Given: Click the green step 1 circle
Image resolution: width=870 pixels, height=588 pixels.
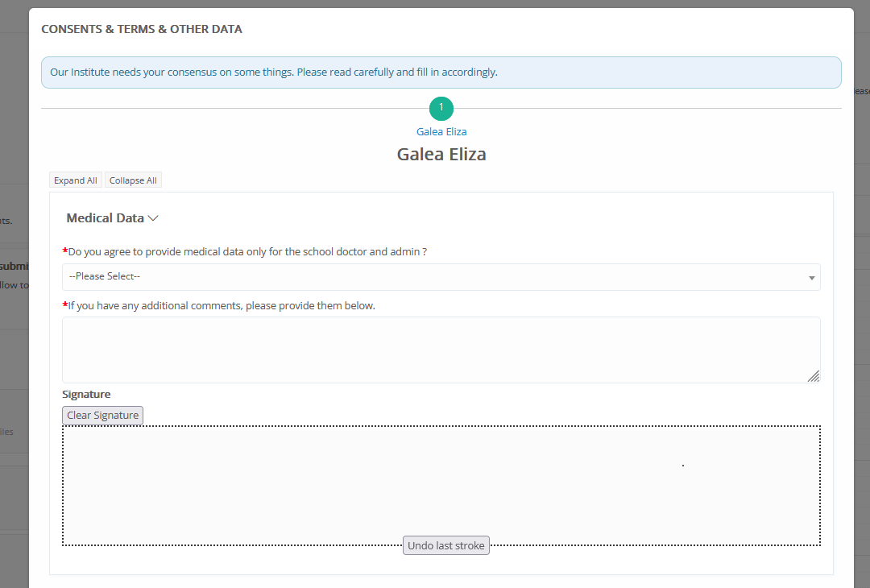Looking at the screenshot, I should tap(441, 108).
